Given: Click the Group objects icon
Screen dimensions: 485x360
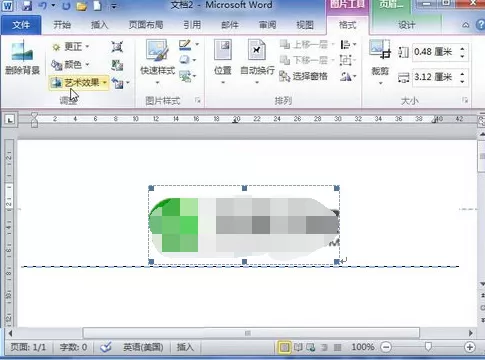Looking at the screenshot, I should pyautogui.click(x=345, y=60).
